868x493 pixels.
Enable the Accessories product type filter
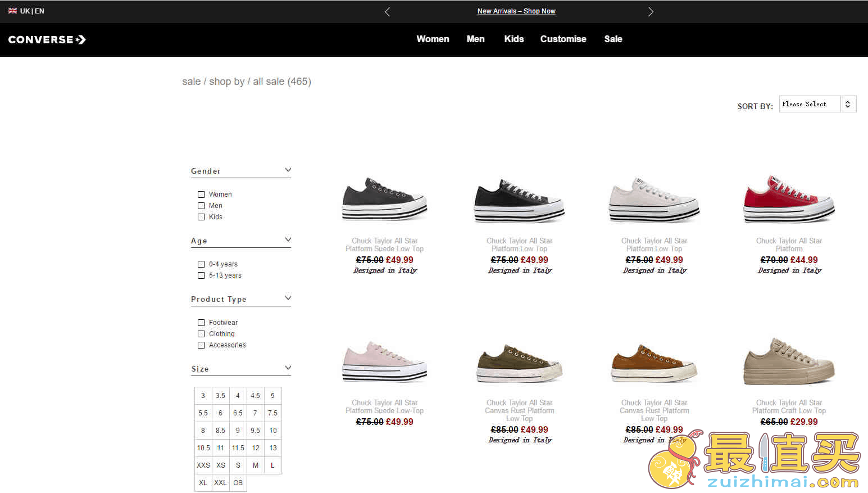coord(201,345)
